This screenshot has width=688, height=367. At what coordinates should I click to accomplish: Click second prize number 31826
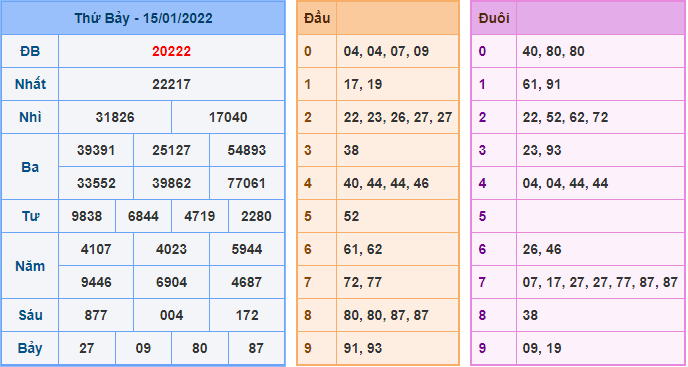(x=115, y=117)
